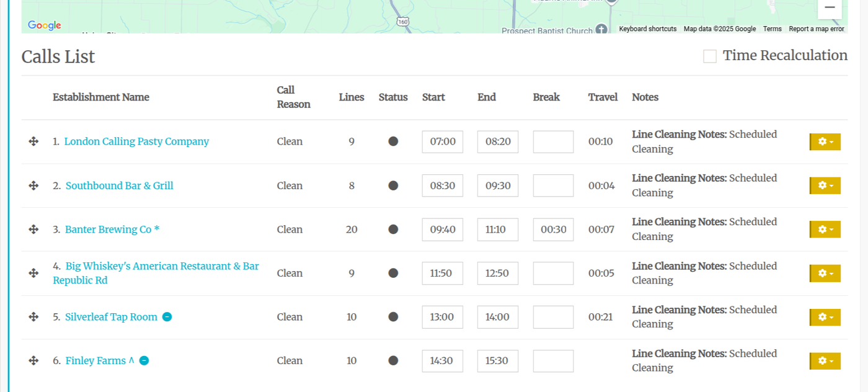Click move icon beside Southbound Bar & Grill
This screenshot has height=392, width=868.
(33, 185)
